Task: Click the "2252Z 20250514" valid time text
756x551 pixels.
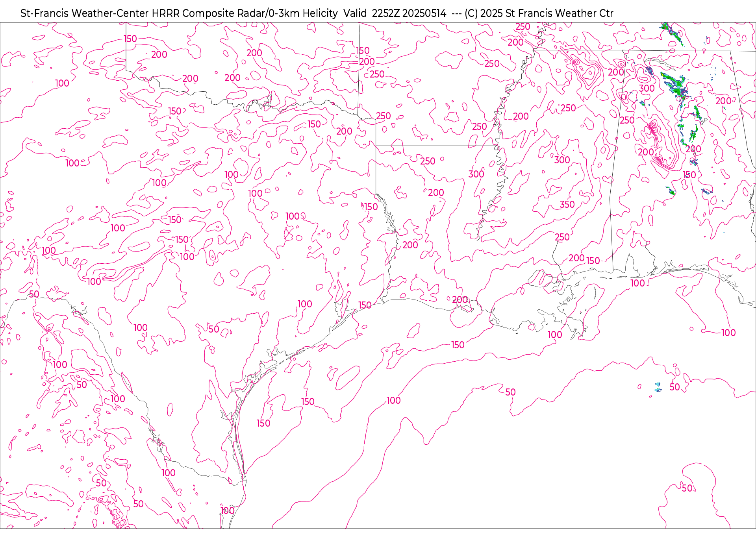Action: [409, 13]
